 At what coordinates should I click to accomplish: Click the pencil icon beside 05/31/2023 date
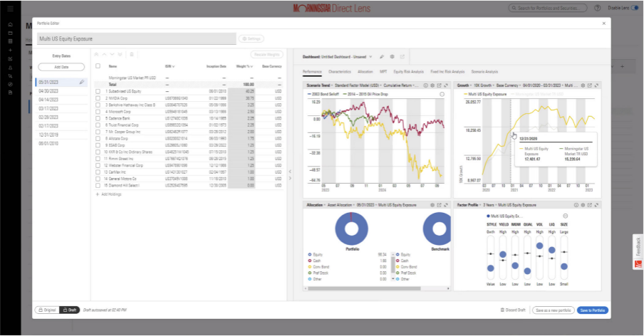coord(82,82)
